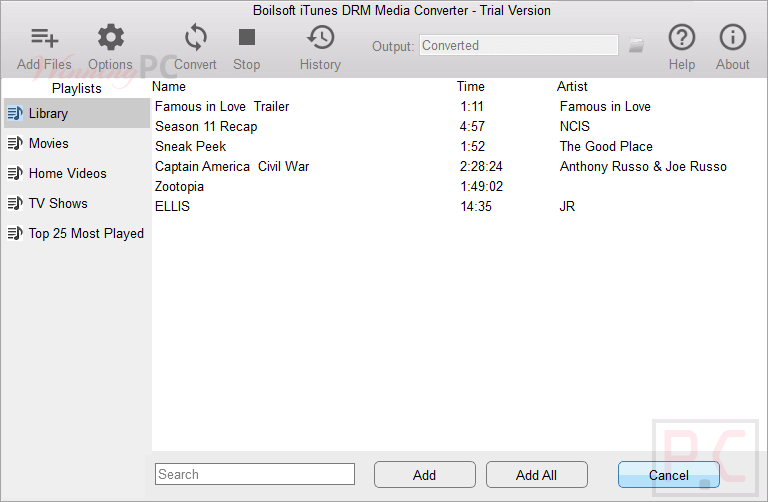Image resolution: width=768 pixels, height=502 pixels.
Task: Open the About info icon
Action: click(x=733, y=37)
